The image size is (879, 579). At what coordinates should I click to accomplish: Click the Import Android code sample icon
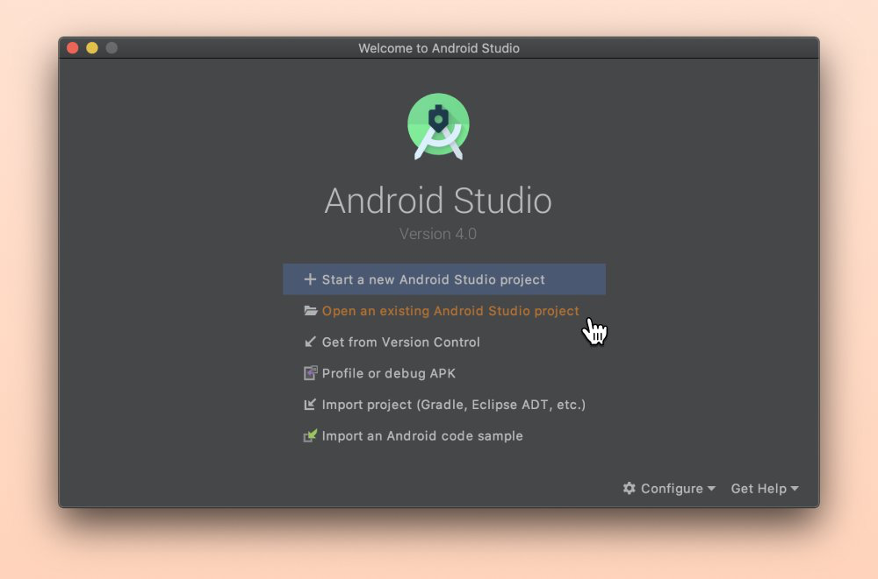pos(310,436)
